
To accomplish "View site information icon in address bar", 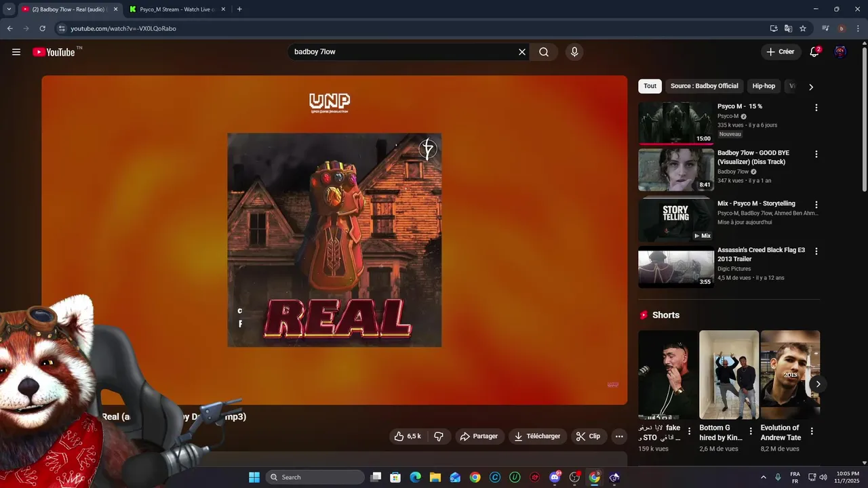I will click(61, 28).
